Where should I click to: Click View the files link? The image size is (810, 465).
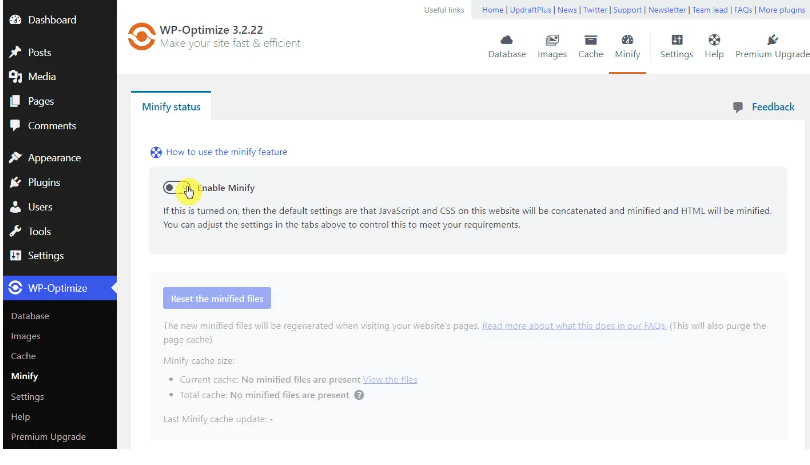390,380
